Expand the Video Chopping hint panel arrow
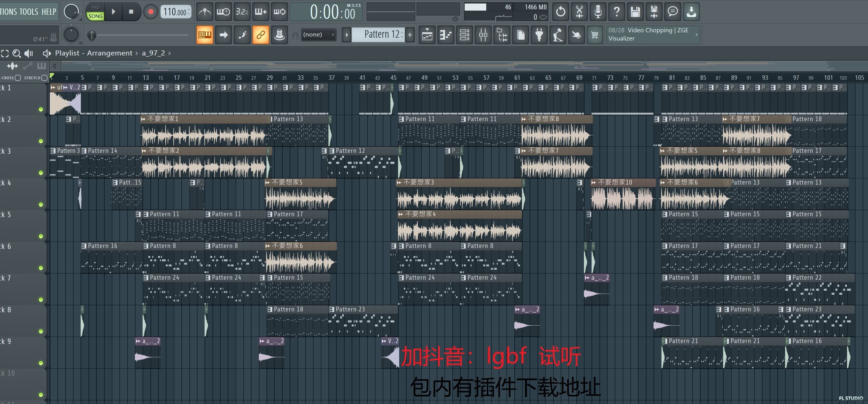 click(697, 34)
